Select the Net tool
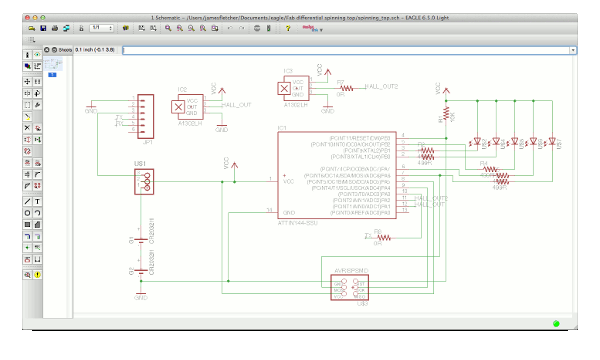This screenshot has height=360, width=600. point(37,236)
